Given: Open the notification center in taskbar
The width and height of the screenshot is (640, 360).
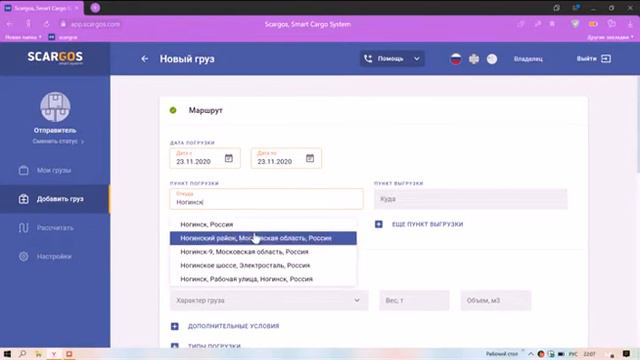Looking at the screenshot, I should (626, 354).
